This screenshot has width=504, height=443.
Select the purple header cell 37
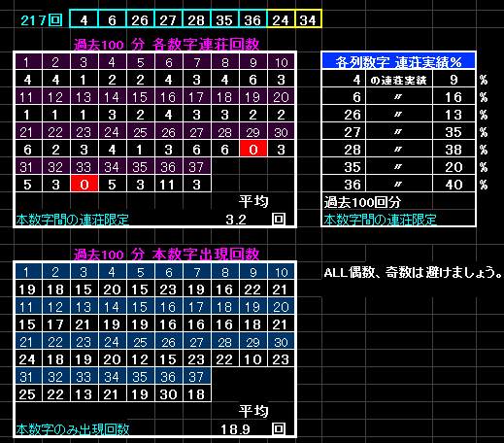tap(196, 167)
